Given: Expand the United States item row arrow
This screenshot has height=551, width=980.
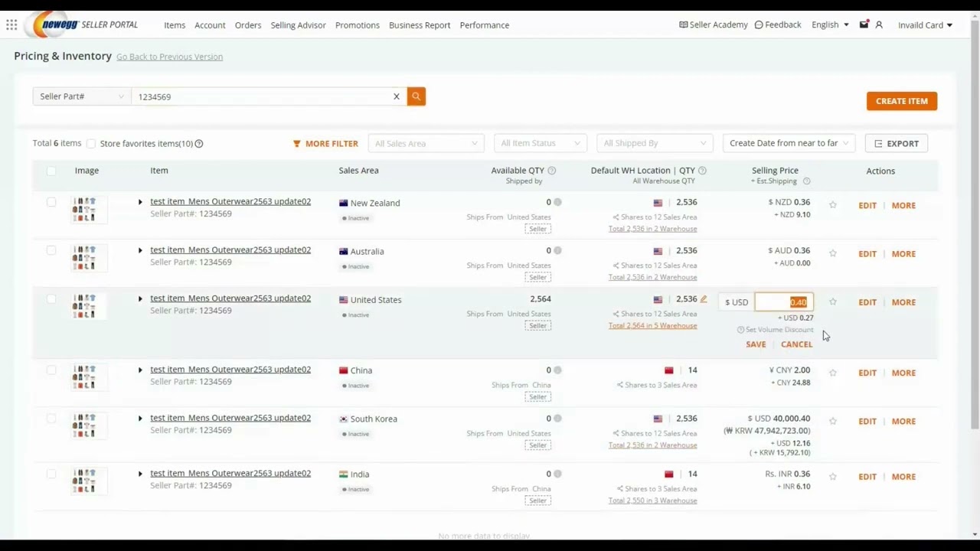Looking at the screenshot, I should click(x=140, y=298).
